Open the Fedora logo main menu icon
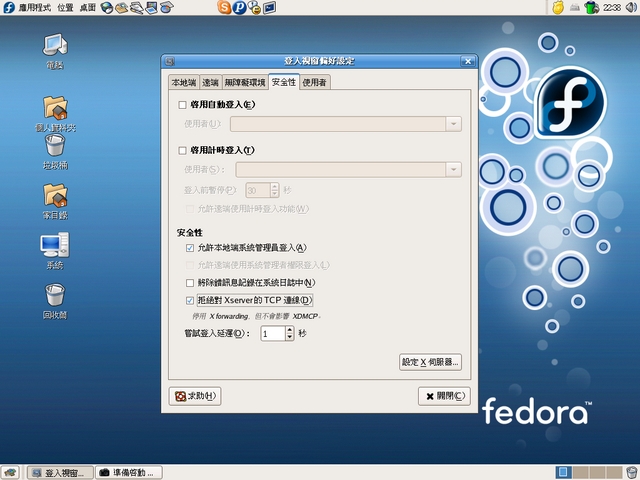The image size is (640, 480). pos(9,7)
